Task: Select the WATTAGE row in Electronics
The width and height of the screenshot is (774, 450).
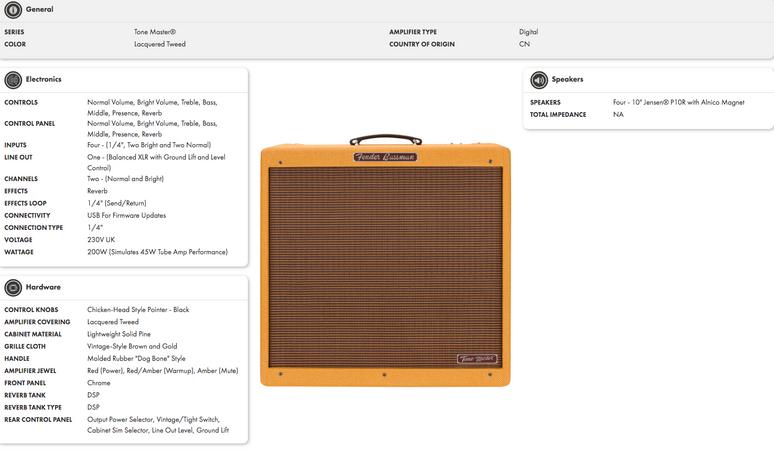Action: (20, 251)
